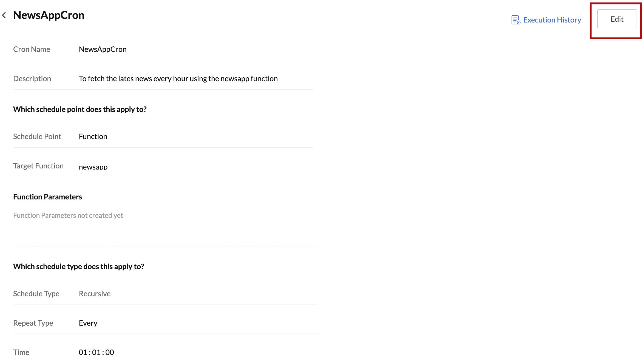Click the time value 01:01:00
This screenshot has width=644, height=361.
click(96, 352)
